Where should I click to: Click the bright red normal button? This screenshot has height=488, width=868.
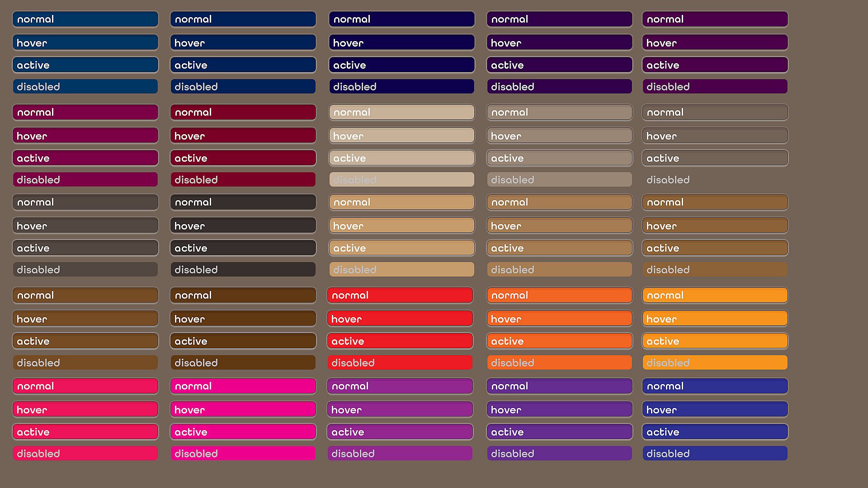point(400,296)
